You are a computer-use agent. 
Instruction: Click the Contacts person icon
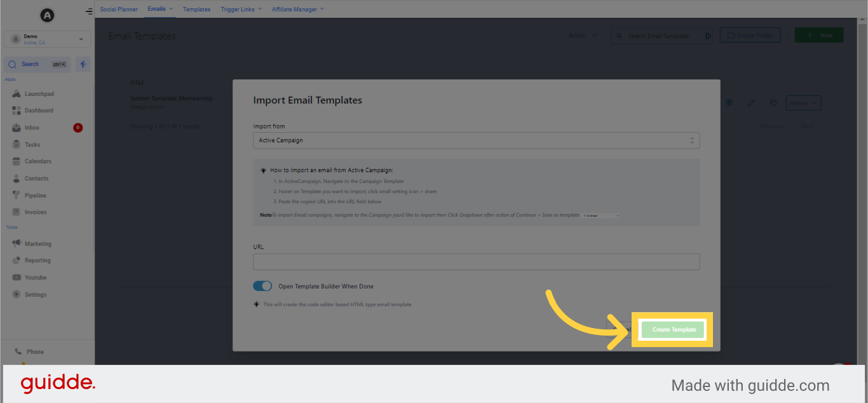click(x=17, y=179)
